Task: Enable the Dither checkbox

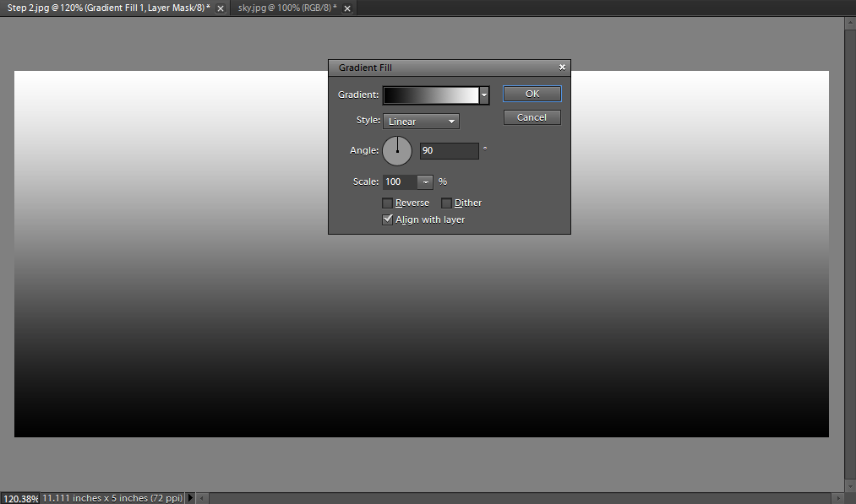Action: pos(447,203)
